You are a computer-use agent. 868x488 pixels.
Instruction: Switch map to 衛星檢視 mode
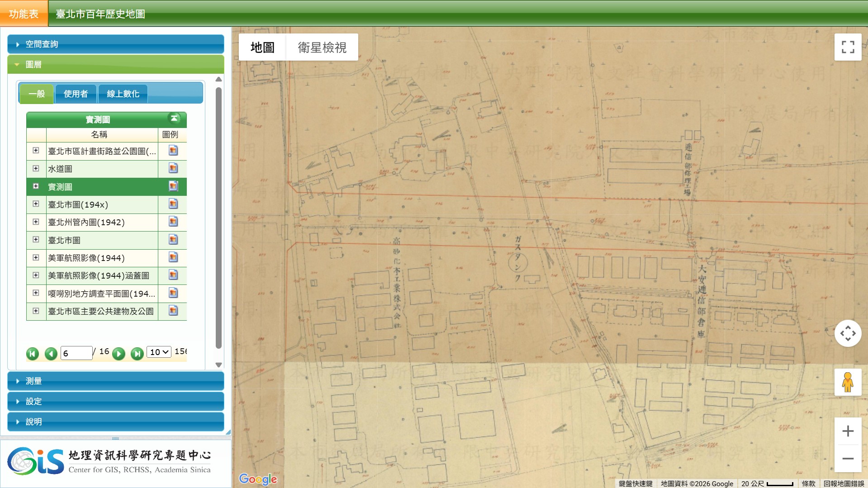pyautogui.click(x=322, y=47)
